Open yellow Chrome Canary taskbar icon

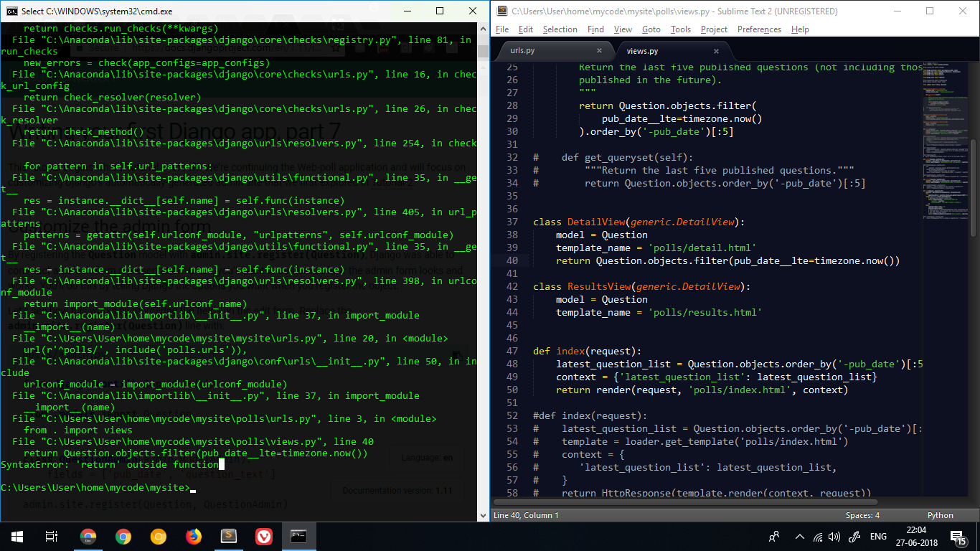(159, 536)
